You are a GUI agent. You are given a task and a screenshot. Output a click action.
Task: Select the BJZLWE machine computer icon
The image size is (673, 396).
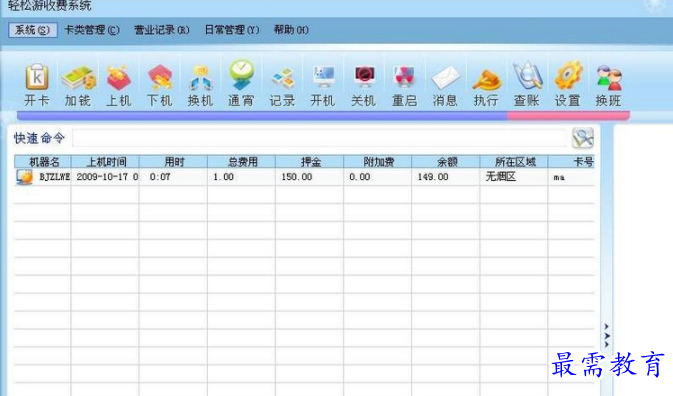[24, 177]
